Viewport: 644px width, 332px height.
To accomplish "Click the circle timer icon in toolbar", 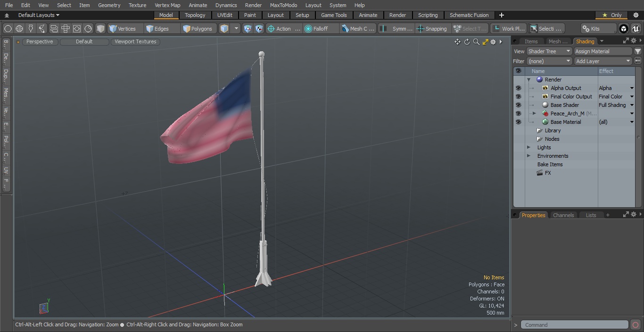I will (88, 29).
